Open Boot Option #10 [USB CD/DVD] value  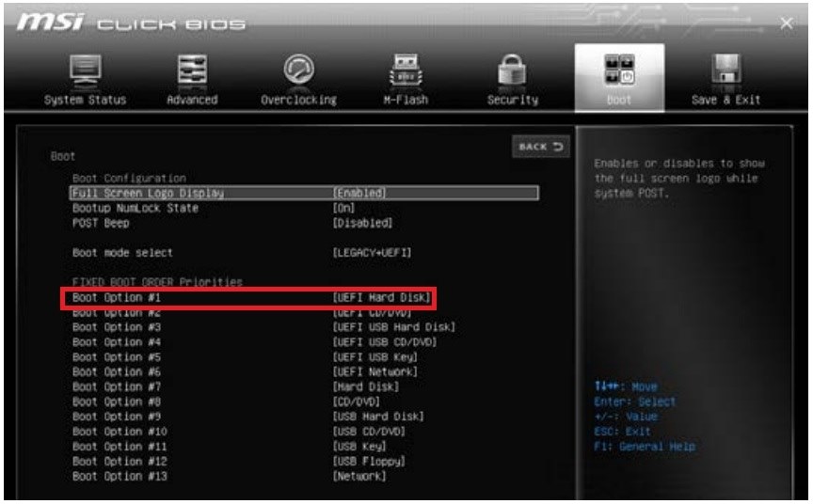point(369,432)
